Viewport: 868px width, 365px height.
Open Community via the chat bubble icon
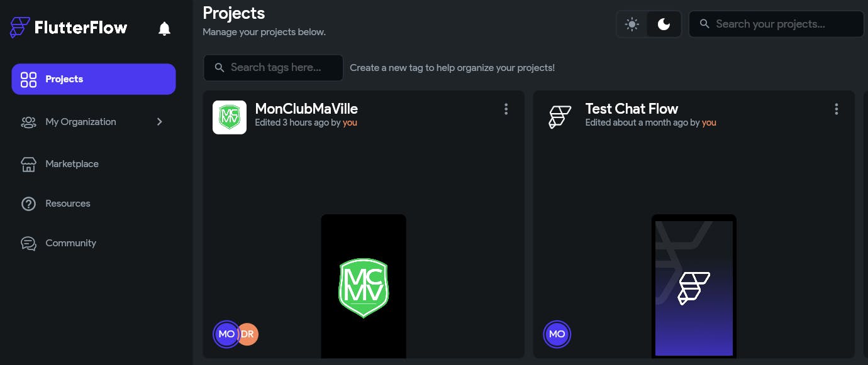(x=28, y=243)
